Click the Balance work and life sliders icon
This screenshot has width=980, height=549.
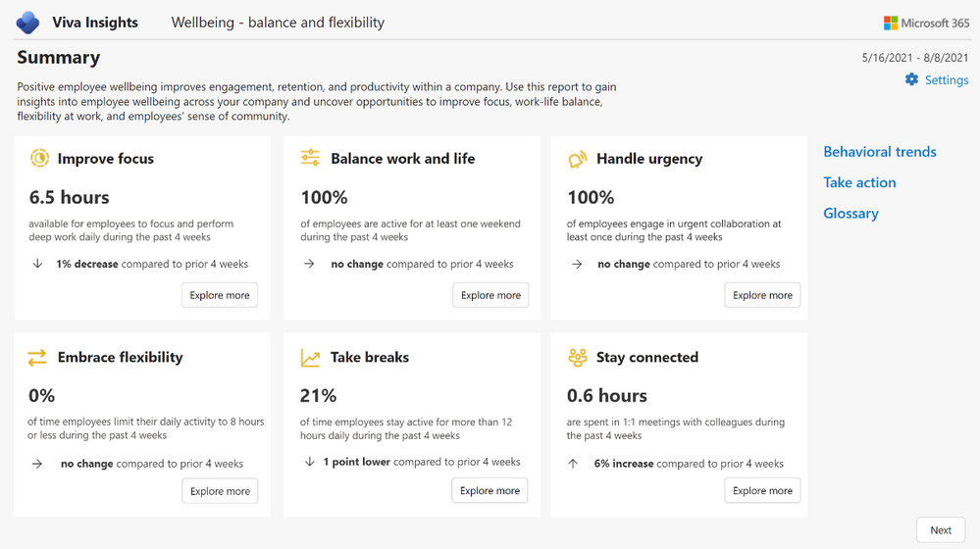[x=310, y=158]
